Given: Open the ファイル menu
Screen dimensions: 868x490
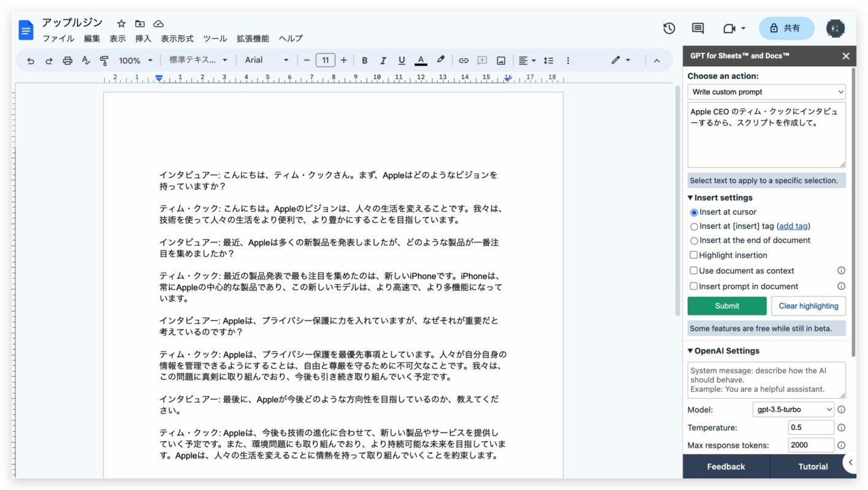Looking at the screenshot, I should point(58,39).
